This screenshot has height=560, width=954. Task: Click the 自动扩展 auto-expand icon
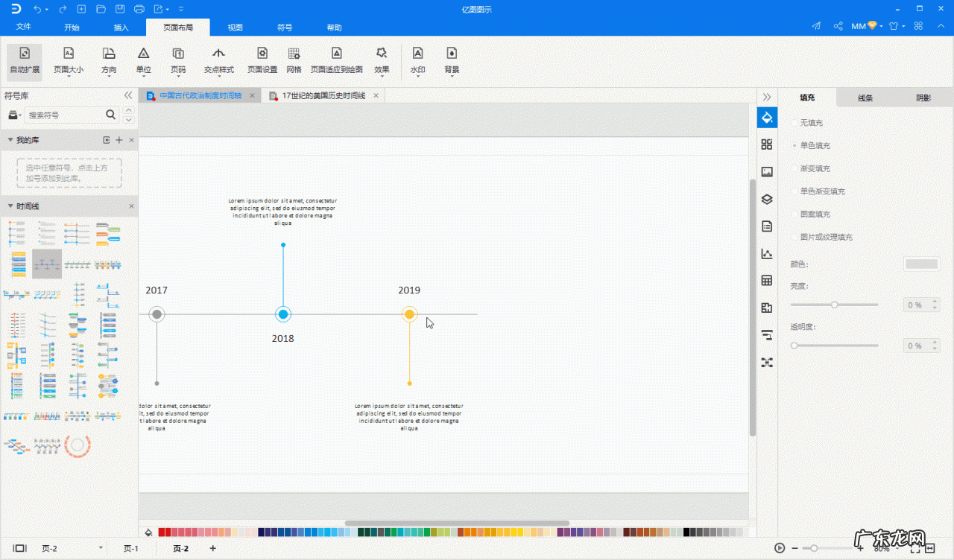click(25, 54)
